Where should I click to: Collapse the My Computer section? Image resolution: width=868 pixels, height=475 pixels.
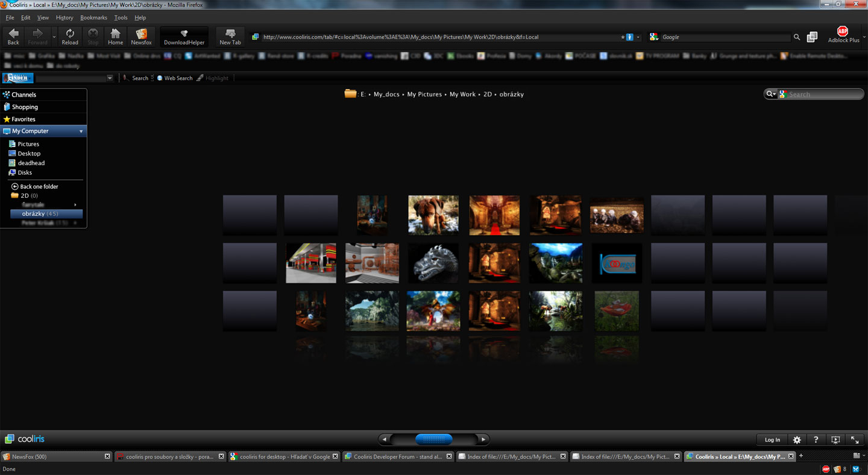click(81, 131)
